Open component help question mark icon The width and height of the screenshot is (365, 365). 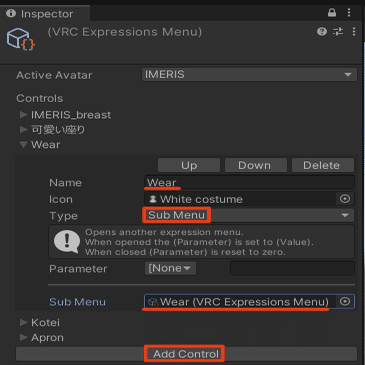pyautogui.click(x=322, y=32)
